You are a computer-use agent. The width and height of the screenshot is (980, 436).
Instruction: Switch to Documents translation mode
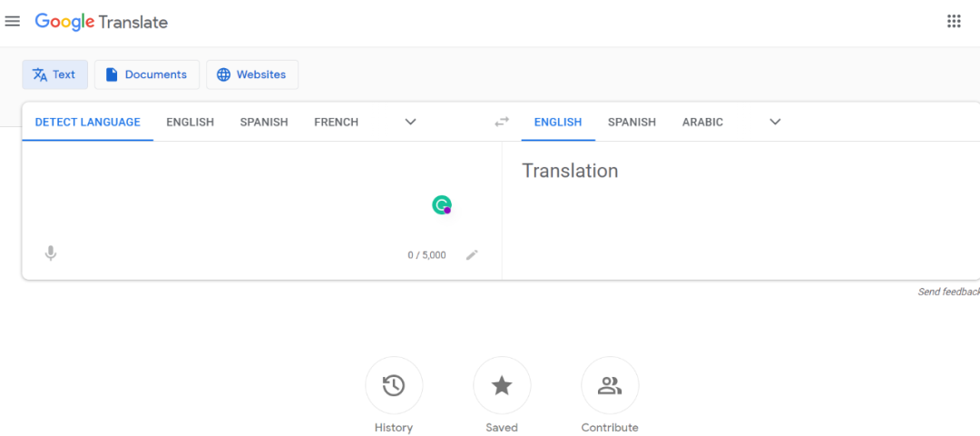pos(147,74)
